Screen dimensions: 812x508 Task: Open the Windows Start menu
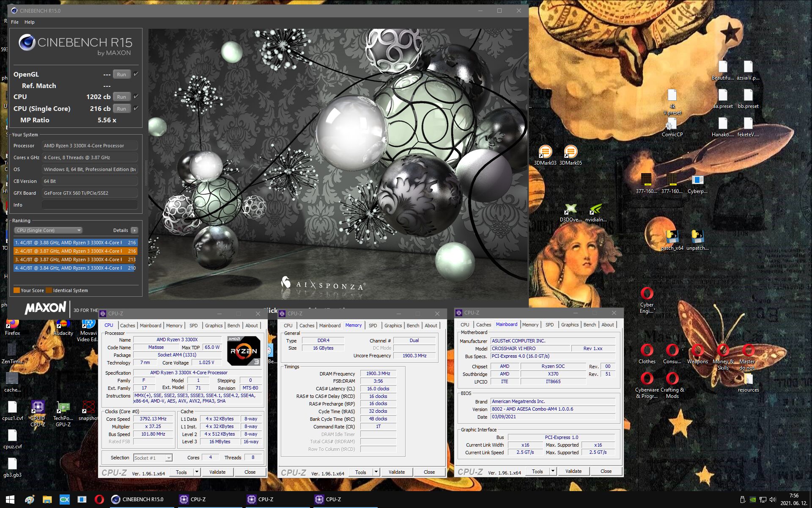[10, 499]
